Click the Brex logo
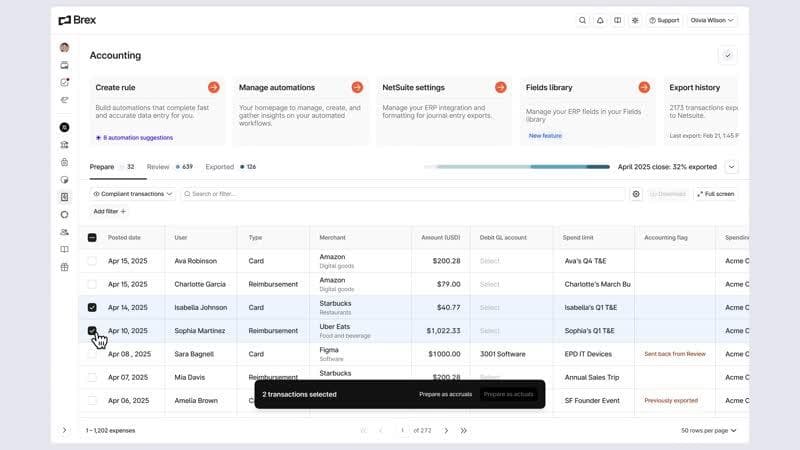The height and width of the screenshot is (450, 800). (x=78, y=20)
